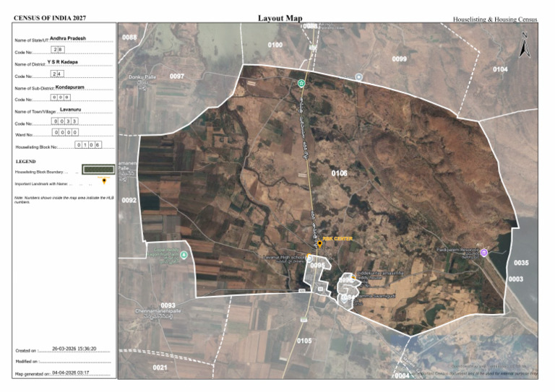
Task: Click the Houselisting Block No box in side panel
Action: (x=88, y=144)
